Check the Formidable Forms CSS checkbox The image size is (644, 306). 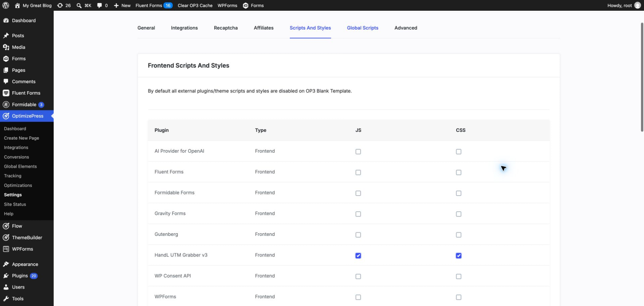[458, 193]
